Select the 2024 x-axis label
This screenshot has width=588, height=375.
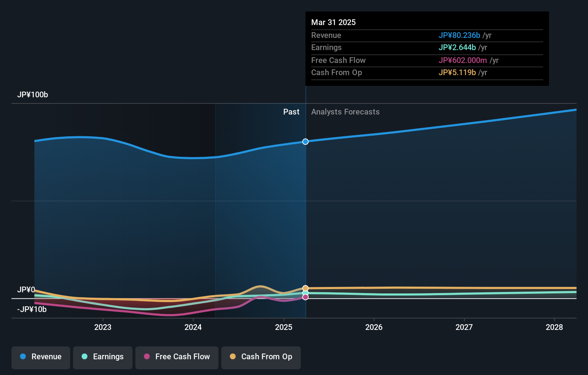(193, 327)
